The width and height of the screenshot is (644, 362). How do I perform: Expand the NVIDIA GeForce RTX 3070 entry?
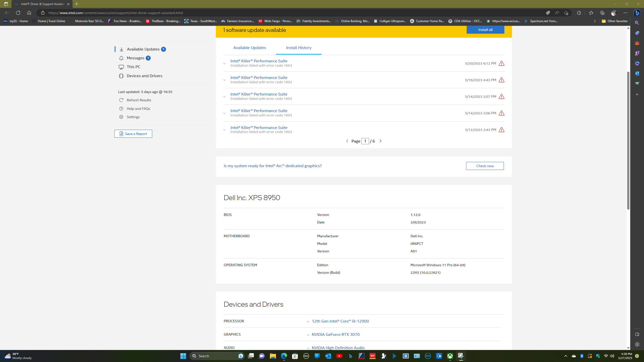[x=308, y=335]
